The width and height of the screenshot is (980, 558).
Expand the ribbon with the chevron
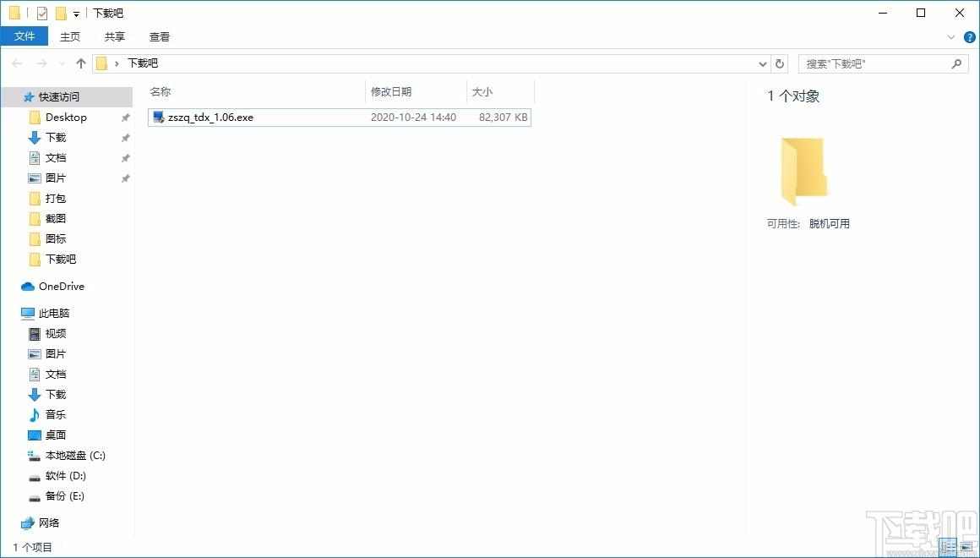pos(951,37)
